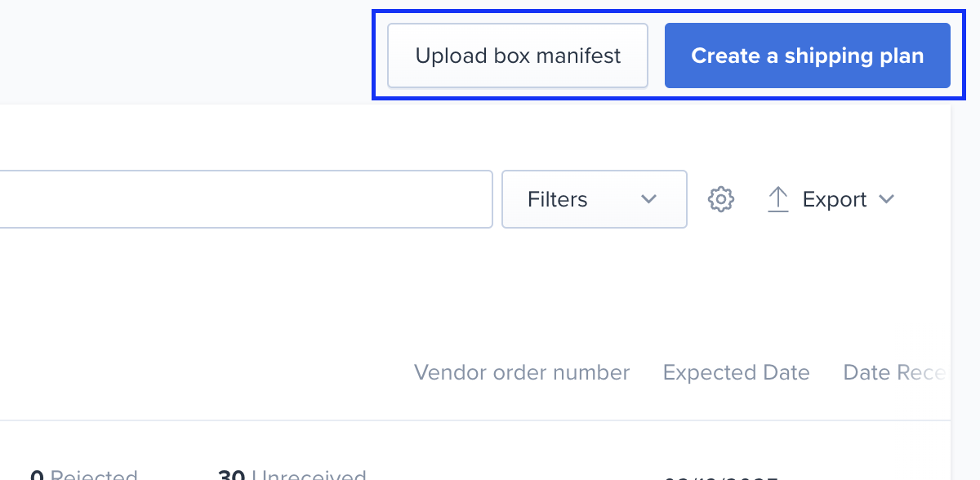Click the 30 Unreceived count
Image resolution: width=980 pixels, height=480 pixels.
point(292,474)
